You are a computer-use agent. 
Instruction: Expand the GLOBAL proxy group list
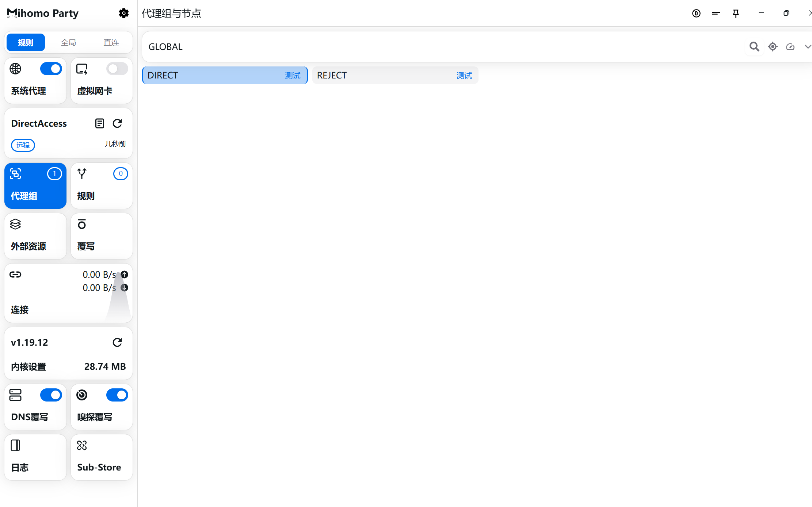point(807,47)
